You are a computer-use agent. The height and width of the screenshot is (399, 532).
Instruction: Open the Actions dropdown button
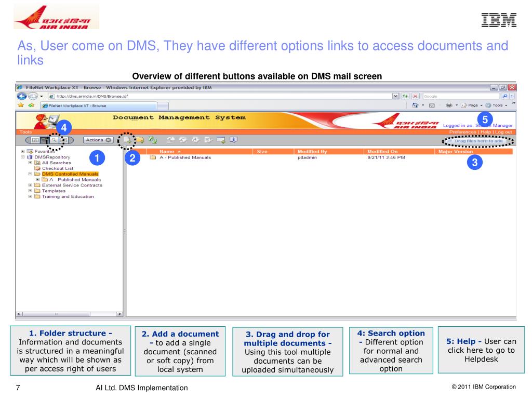(98, 140)
